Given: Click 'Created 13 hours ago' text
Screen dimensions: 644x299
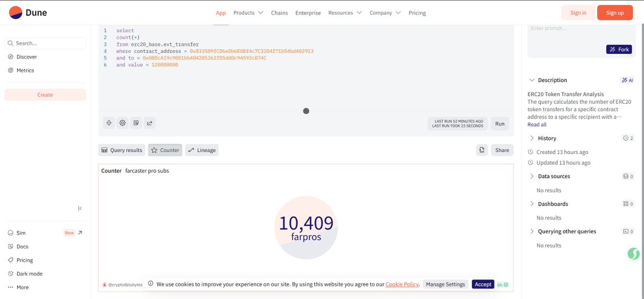Looking at the screenshot, I should pyautogui.click(x=562, y=152).
